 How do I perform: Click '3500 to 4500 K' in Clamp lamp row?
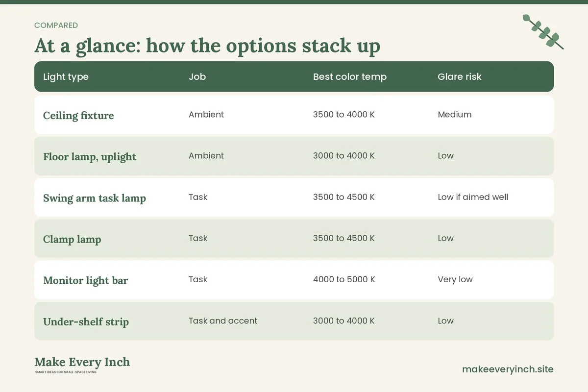344,238
